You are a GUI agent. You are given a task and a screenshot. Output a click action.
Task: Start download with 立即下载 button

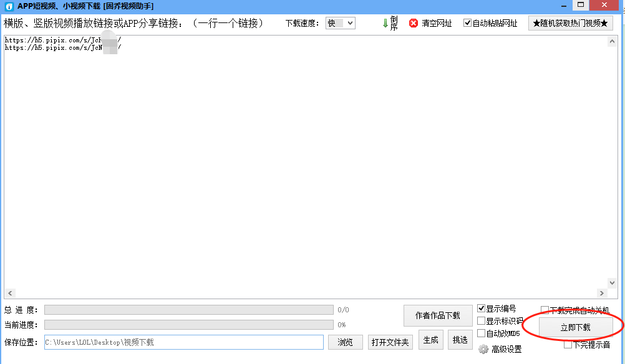click(576, 327)
